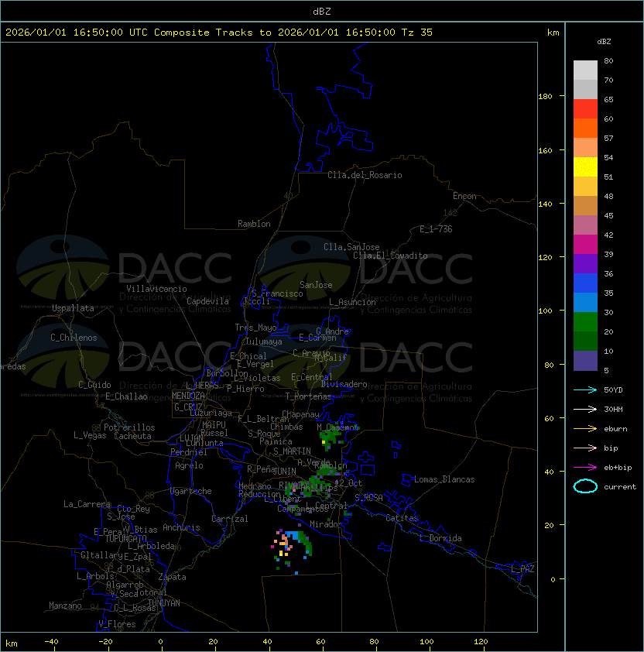Click the 'Ugarteche' map label
The image size is (644, 652).
191,492
